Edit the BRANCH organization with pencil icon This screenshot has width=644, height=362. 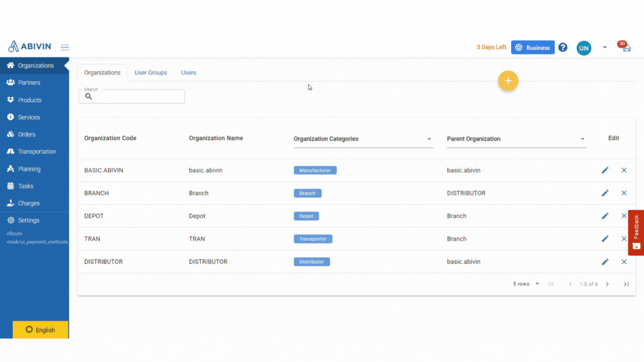click(605, 193)
